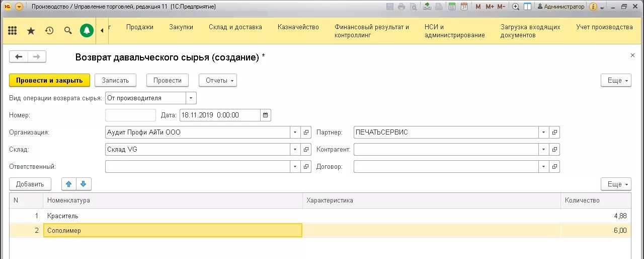Close the document form tab with X
The height and width of the screenshot is (259, 644).
coord(632,55)
